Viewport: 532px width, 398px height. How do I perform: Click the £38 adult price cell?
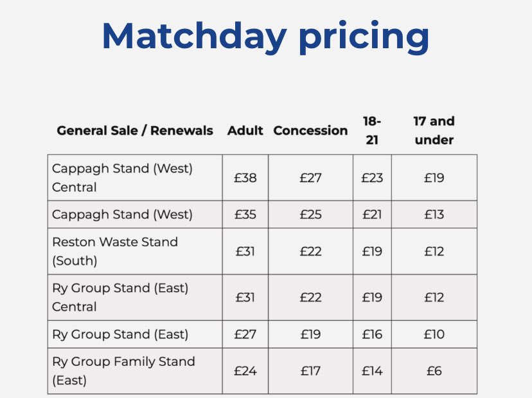click(245, 177)
